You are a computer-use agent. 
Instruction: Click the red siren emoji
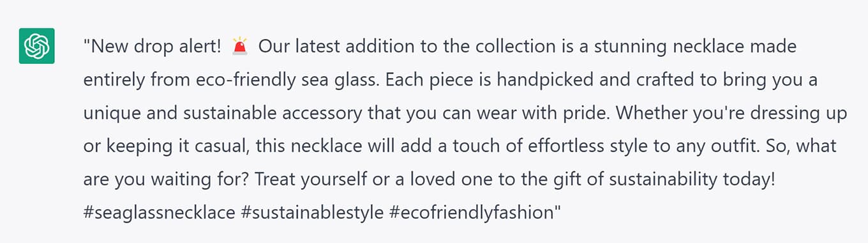240,47
